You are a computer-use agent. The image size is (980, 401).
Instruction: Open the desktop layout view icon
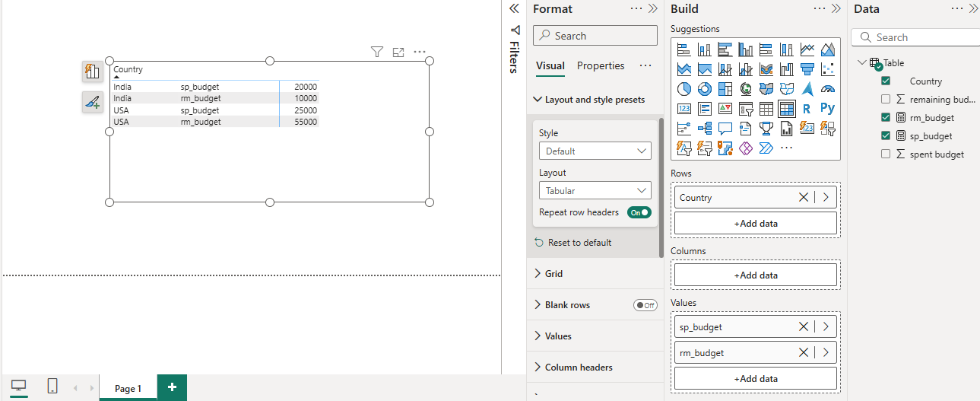(x=18, y=386)
